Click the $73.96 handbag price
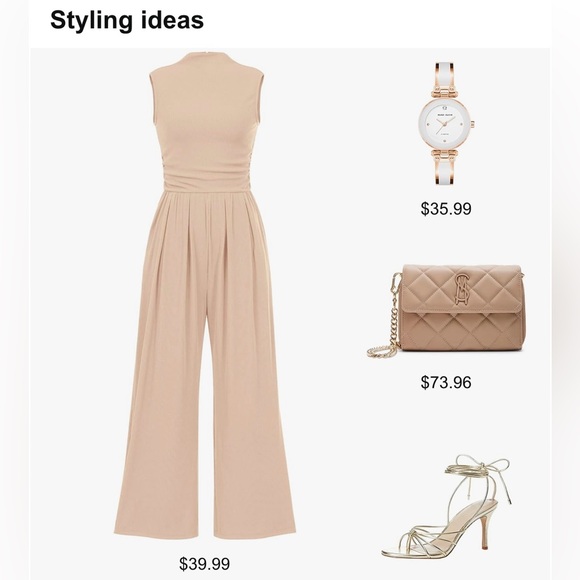Image resolution: width=580 pixels, height=580 pixels. pos(446,382)
